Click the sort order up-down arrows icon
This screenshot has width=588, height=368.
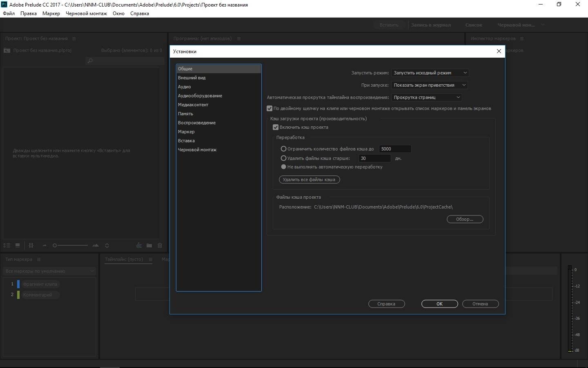coord(107,245)
